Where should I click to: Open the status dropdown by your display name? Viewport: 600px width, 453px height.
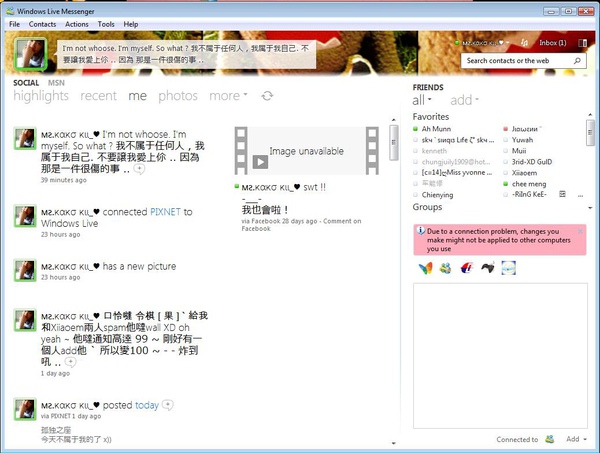507,43
